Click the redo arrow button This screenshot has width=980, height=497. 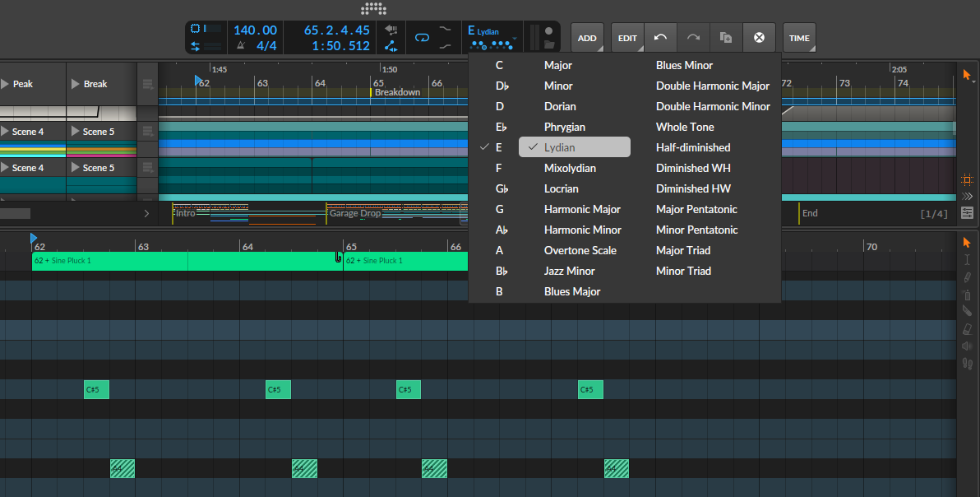click(x=693, y=38)
